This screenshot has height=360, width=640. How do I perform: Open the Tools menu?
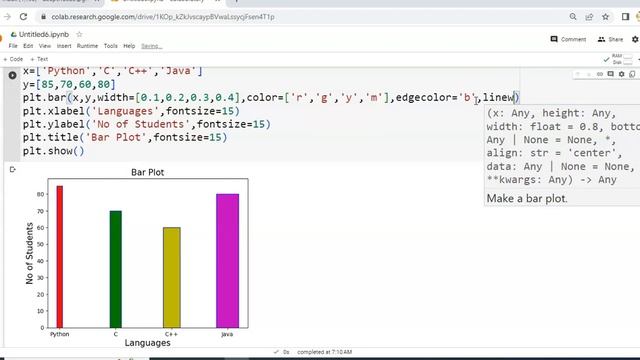(x=110, y=46)
